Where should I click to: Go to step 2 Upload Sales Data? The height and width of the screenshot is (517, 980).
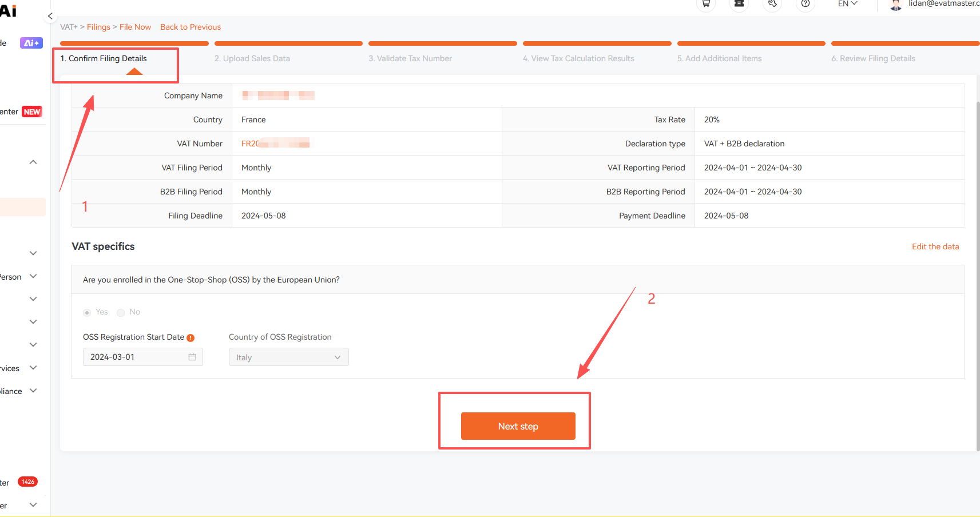tap(252, 58)
